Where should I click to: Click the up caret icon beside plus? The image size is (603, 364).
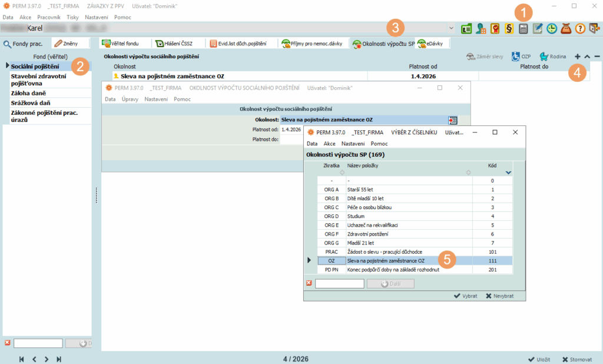pyautogui.click(x=587, y=57)
